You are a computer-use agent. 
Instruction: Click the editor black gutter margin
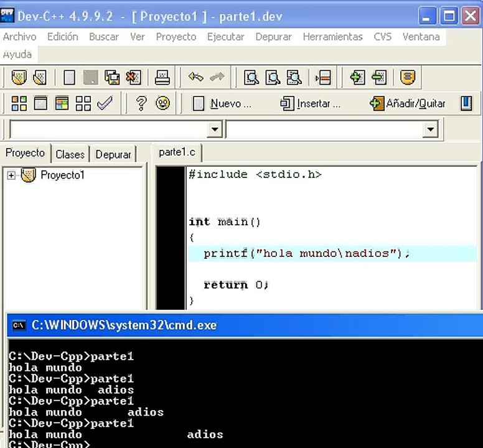[x=171, y=238]
